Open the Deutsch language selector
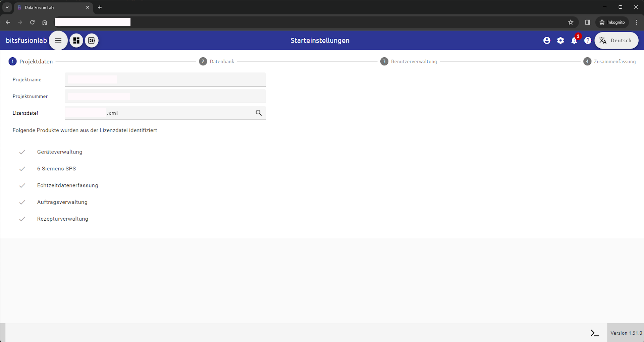 [x=616, y=41]
